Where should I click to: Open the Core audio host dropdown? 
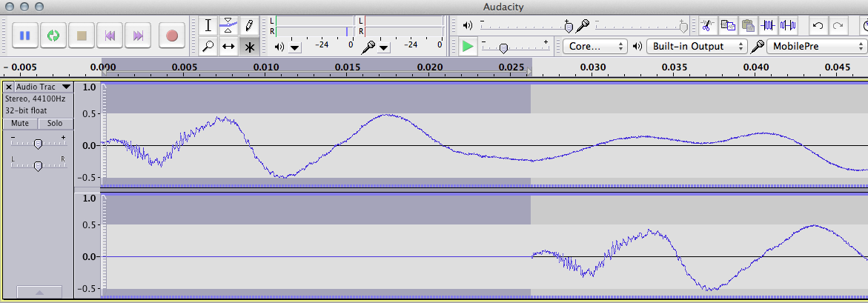click(x=595, y=47)
